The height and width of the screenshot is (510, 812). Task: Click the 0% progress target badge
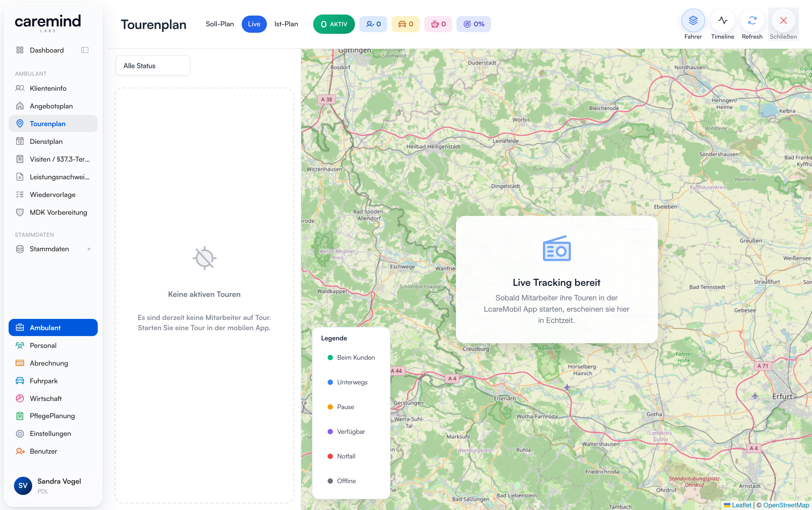[x=473, y=24]
